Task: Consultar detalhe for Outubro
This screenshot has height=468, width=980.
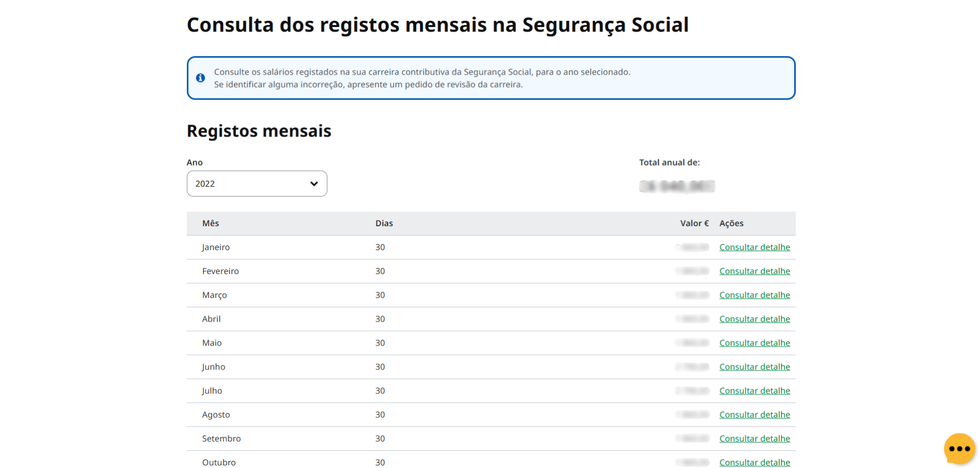Action: 754,462
